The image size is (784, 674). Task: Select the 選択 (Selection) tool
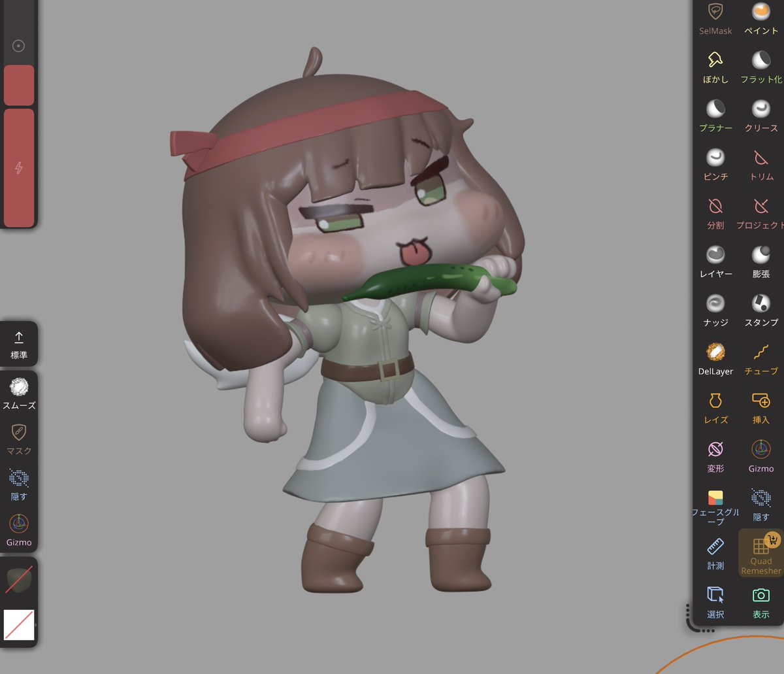point(715,602)
